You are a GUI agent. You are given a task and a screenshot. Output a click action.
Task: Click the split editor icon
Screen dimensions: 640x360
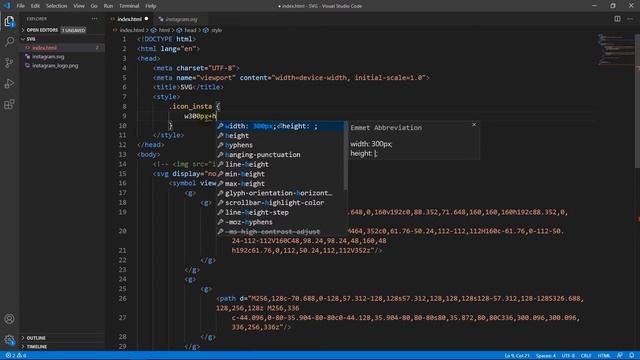(x=617, y=19)
